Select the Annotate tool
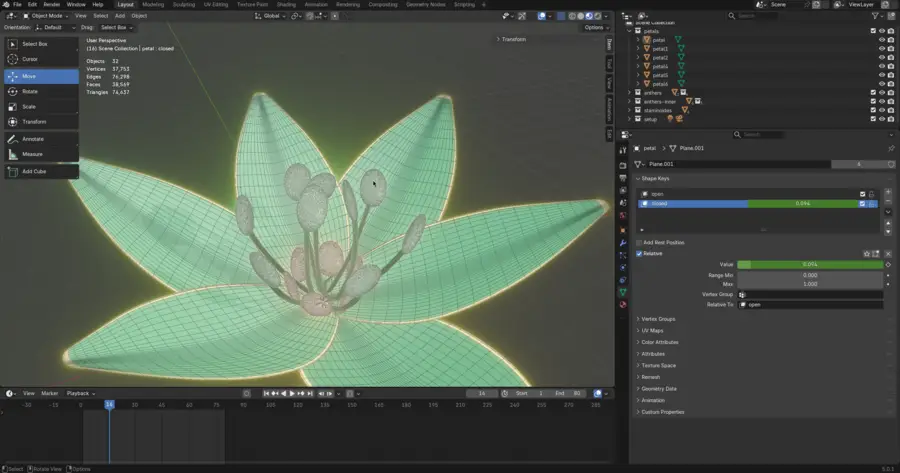The height and width of the screenshot is (473, 900). pos(41,139)
